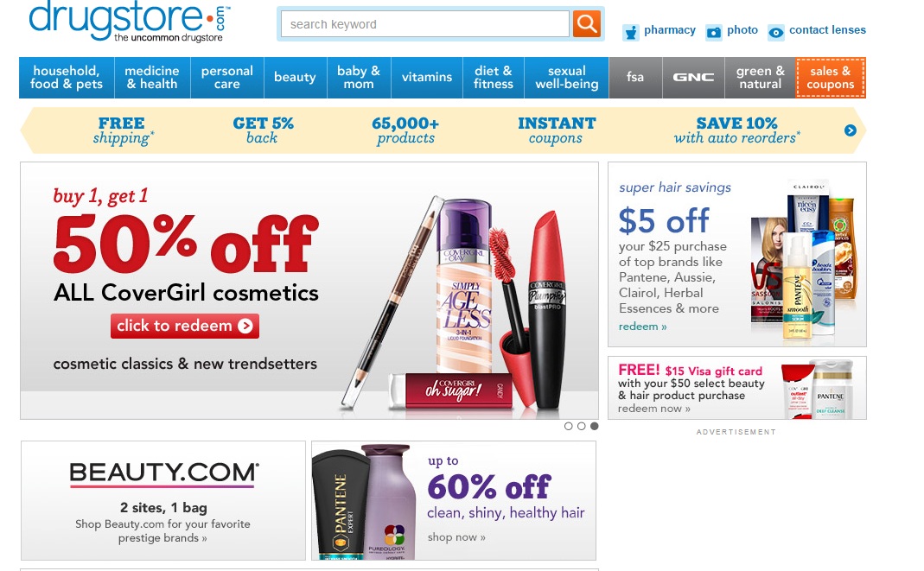Click the orange search magnifier button
Screen dimensions: 924x571
coord(586,23)
